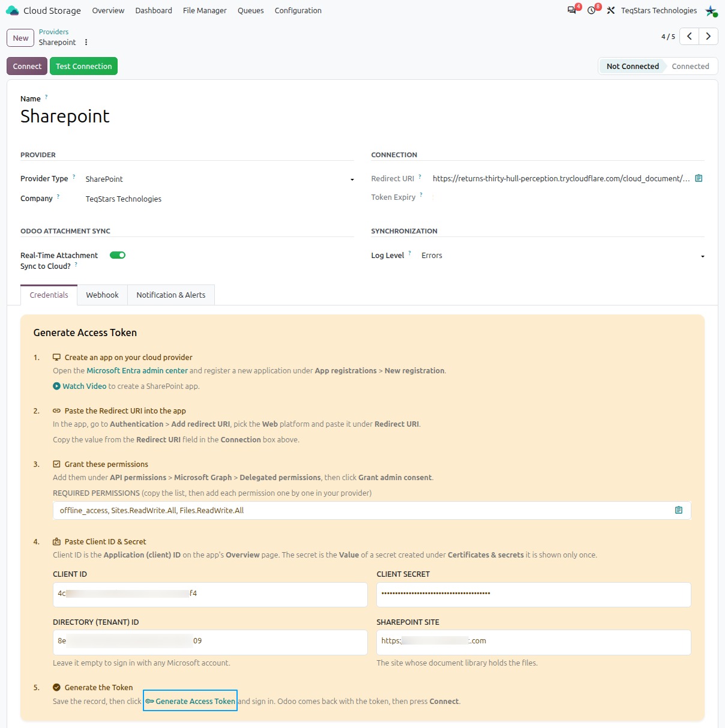Open the activities clock icon

(x=591, y=10)
